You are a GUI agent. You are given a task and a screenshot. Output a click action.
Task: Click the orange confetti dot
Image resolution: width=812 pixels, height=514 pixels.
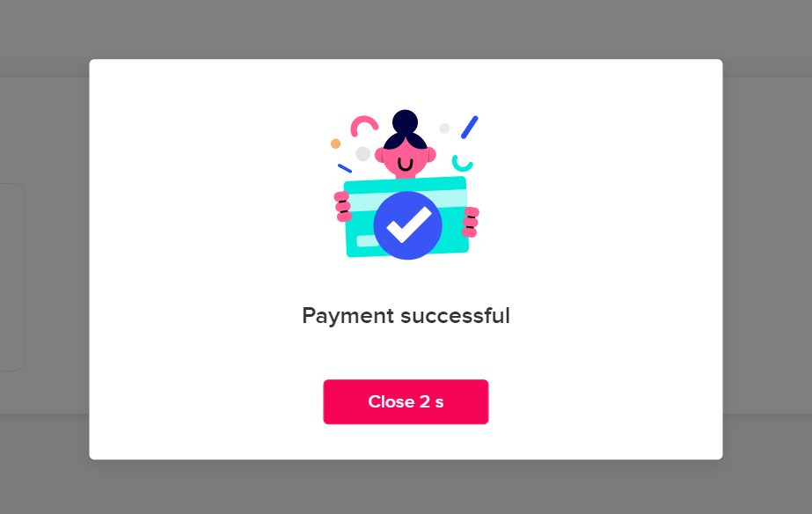click(x=335, y=143)
